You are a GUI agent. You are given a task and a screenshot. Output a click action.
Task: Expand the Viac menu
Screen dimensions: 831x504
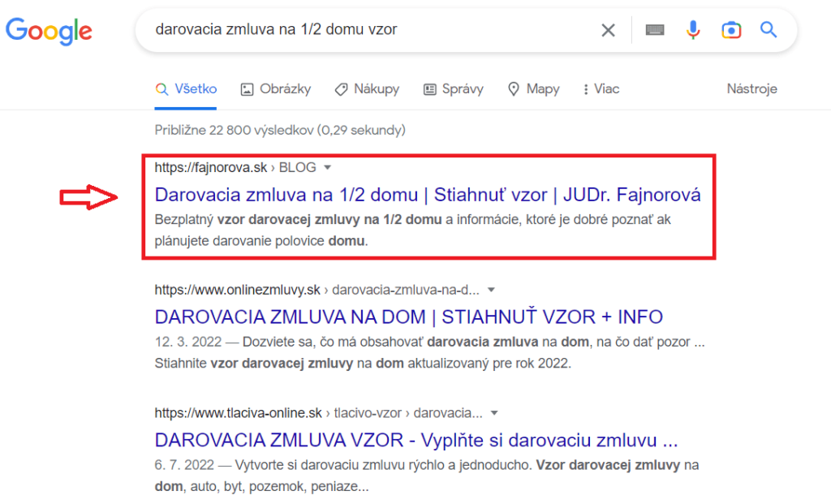601,89
